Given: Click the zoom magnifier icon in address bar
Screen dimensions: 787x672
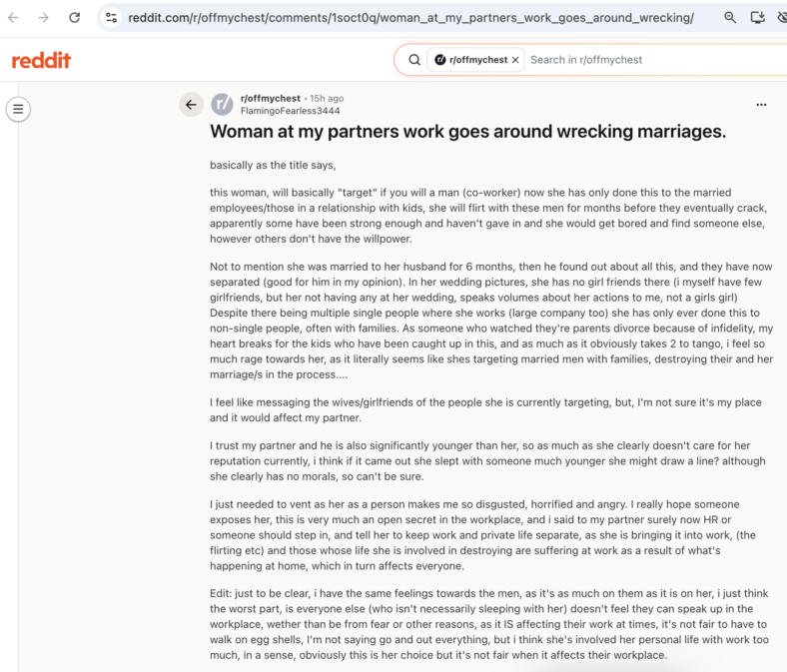Looking at the screenshot, I should pyautogui.click(x=730, y=18).
